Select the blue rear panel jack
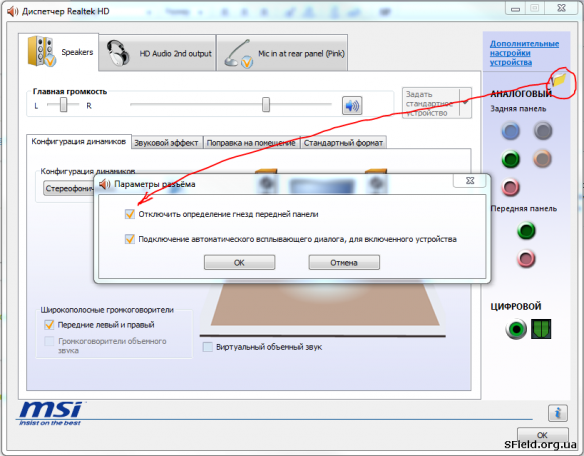Viewport: 584px width, 456px height. (x=510, y=131)
